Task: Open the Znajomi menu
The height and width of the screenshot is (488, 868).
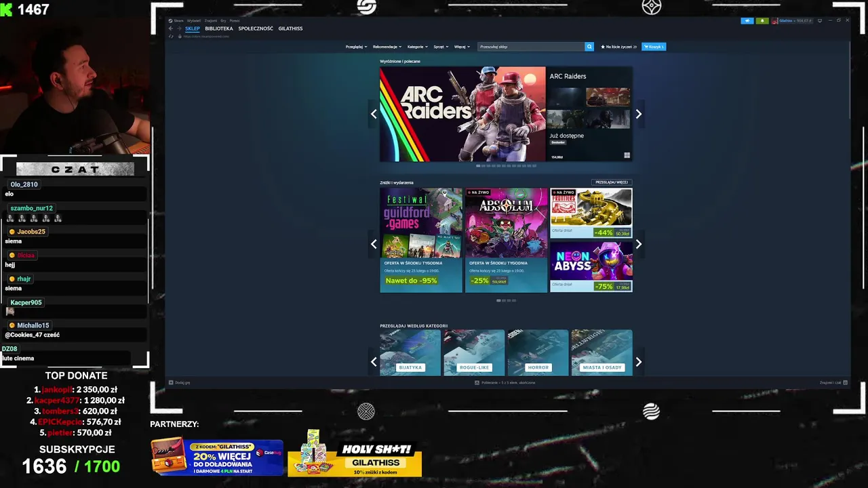Action: point(211,21)
